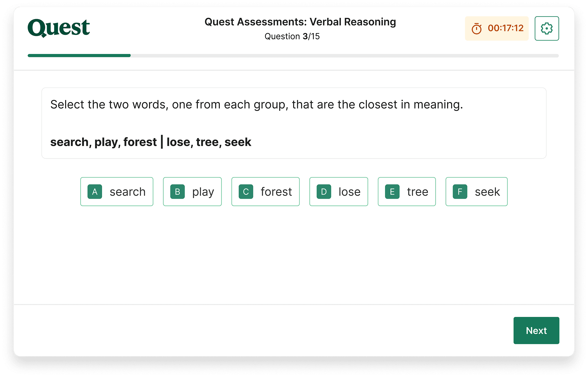
Task: Click the 'Question 3/15' counter text
Action: point(292,36)
